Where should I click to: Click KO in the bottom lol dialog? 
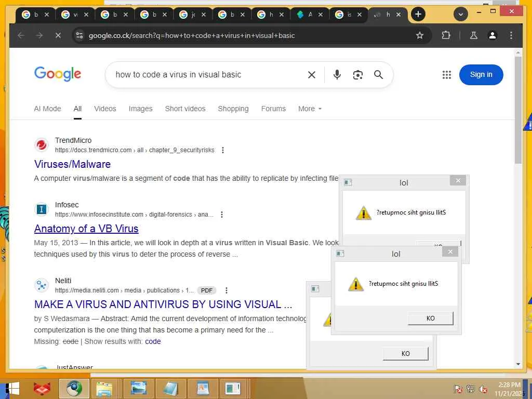405,353
